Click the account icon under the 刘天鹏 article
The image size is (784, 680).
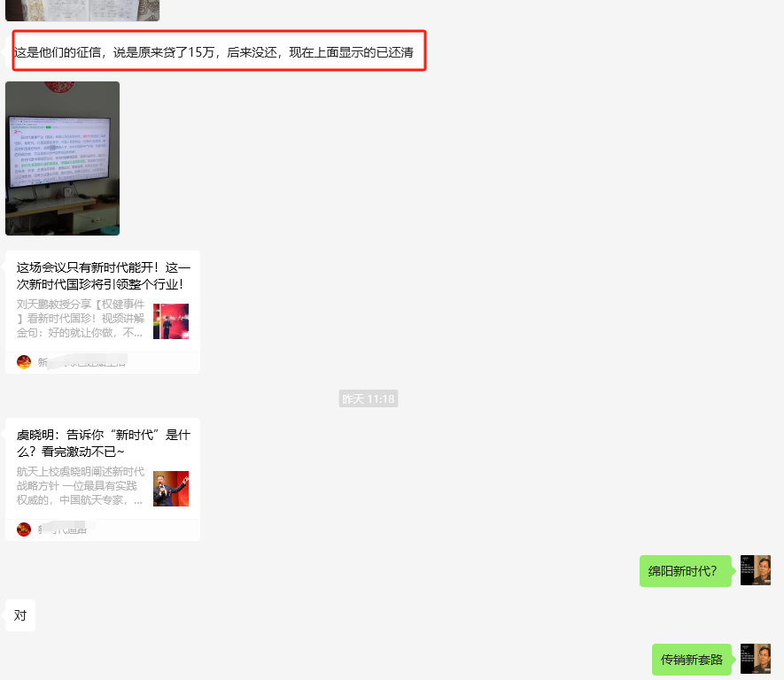(x=24, y=362)
